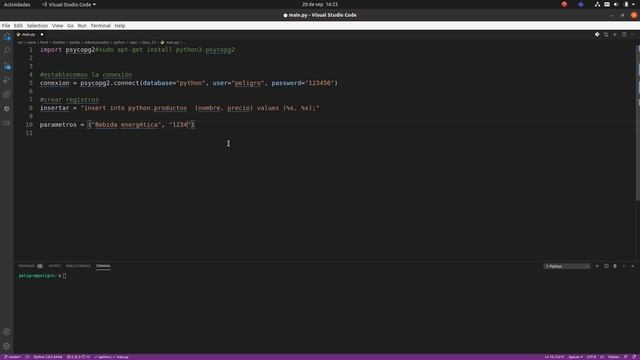Image resolution: width=640 pixels, height=360 pixels.
Task: Click the bottom-most view icon in activity bar
Action: [x=7, y=123]
